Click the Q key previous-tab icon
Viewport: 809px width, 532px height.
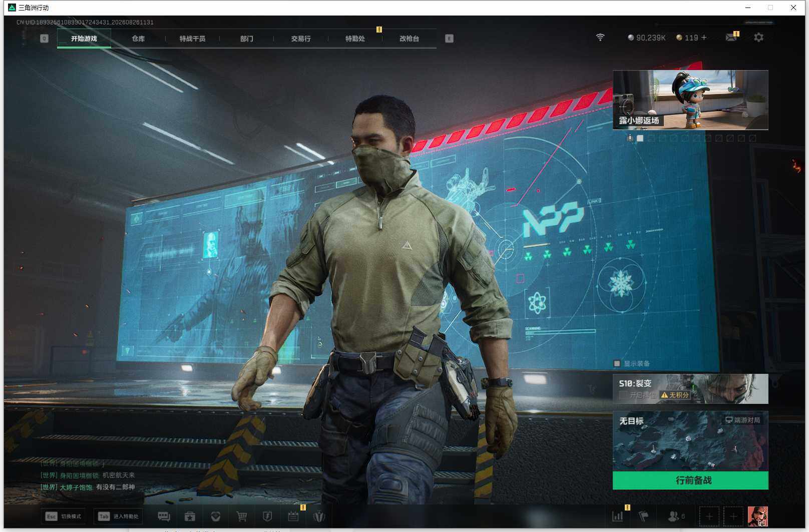[x=44, y=39]
